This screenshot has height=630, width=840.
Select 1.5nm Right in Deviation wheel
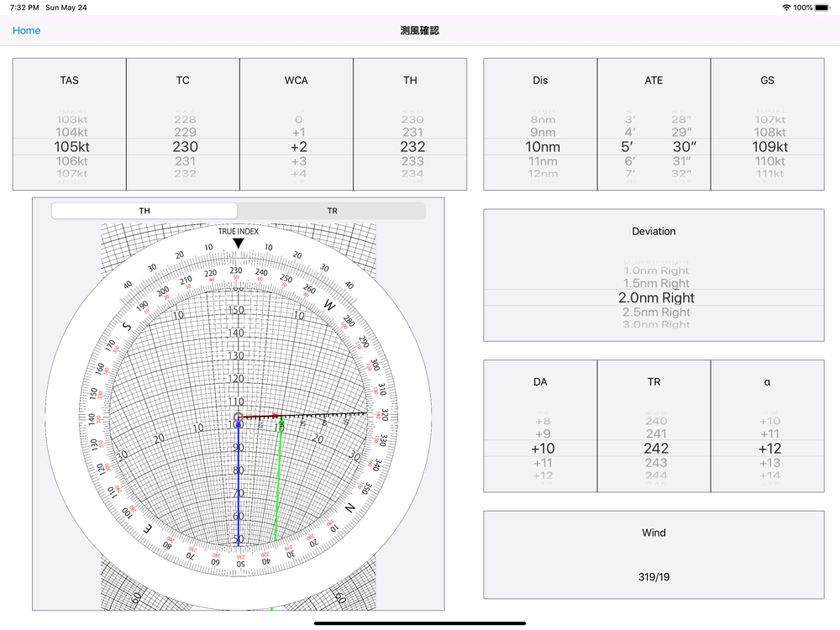(x=656, y=283)
